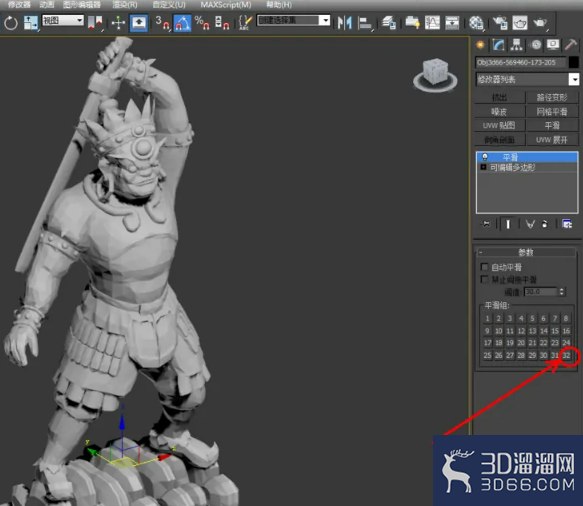Click the object name field
Screen dimensions: 583x506
click(x=521, y=62)
